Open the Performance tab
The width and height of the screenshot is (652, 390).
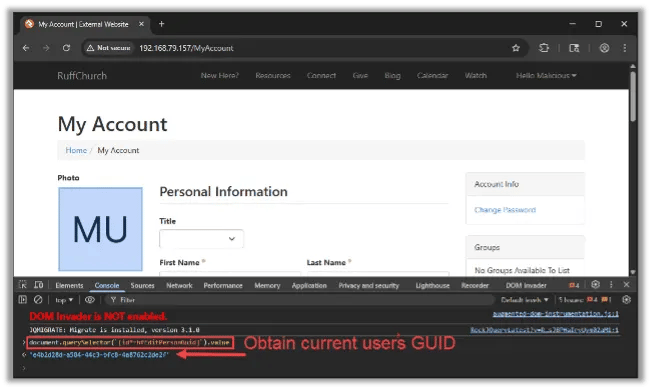223,286
